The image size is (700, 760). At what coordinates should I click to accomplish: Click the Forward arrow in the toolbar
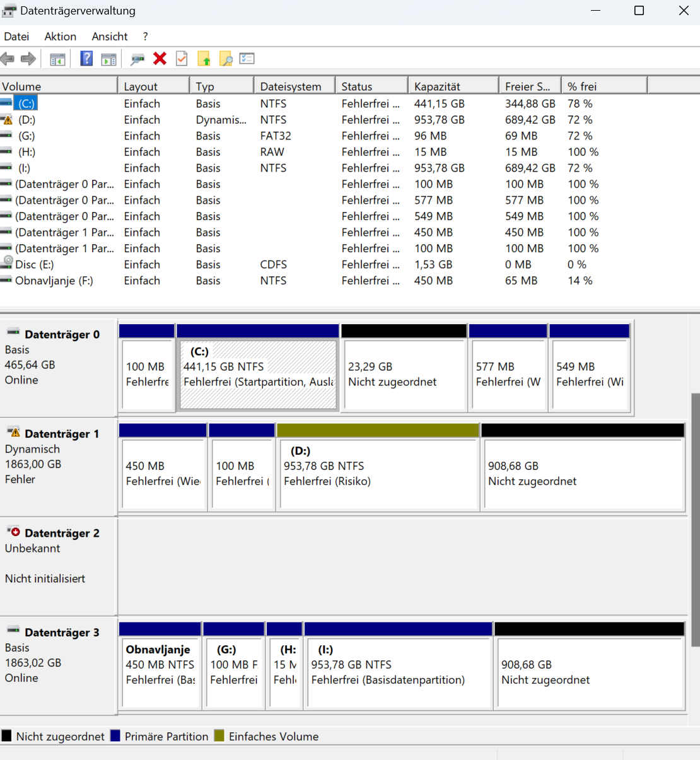coord(28,59)
